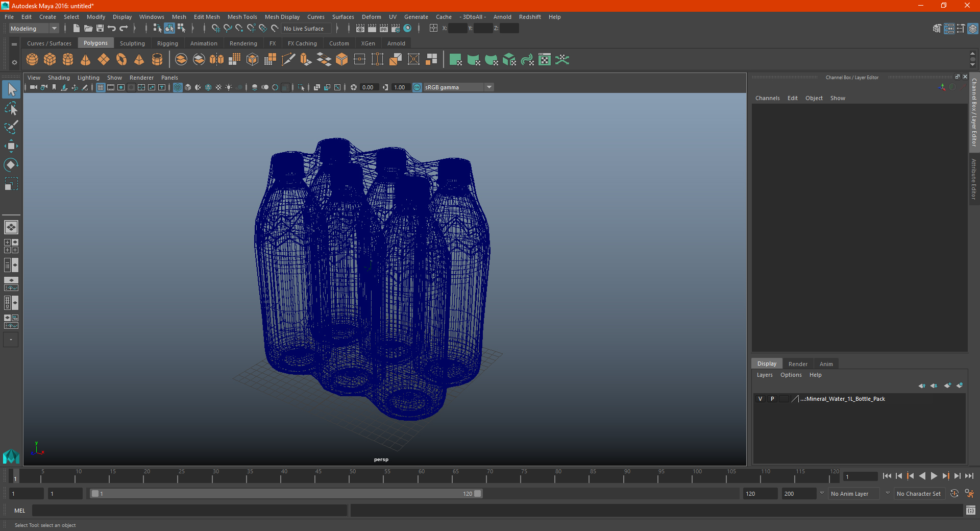The width and height of the screenshot is (980, 531).
Task: Toggle the film gate button in the panel toolbar
Action: pyautogui.click(x=111, y=87)
